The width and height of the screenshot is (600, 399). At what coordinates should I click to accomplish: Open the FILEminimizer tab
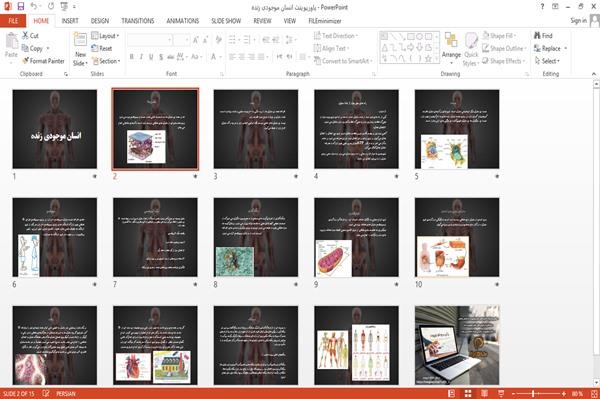coord(325,21)
